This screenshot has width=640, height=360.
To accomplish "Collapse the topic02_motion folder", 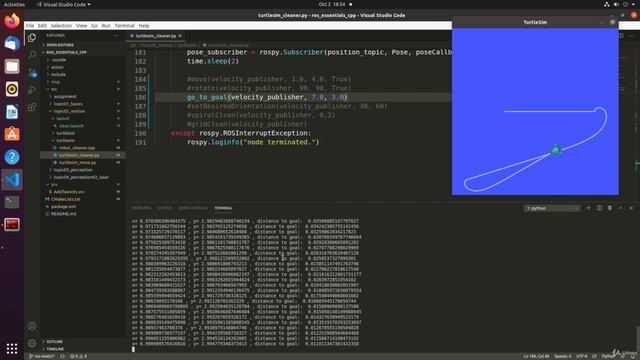I will [69, 111].
